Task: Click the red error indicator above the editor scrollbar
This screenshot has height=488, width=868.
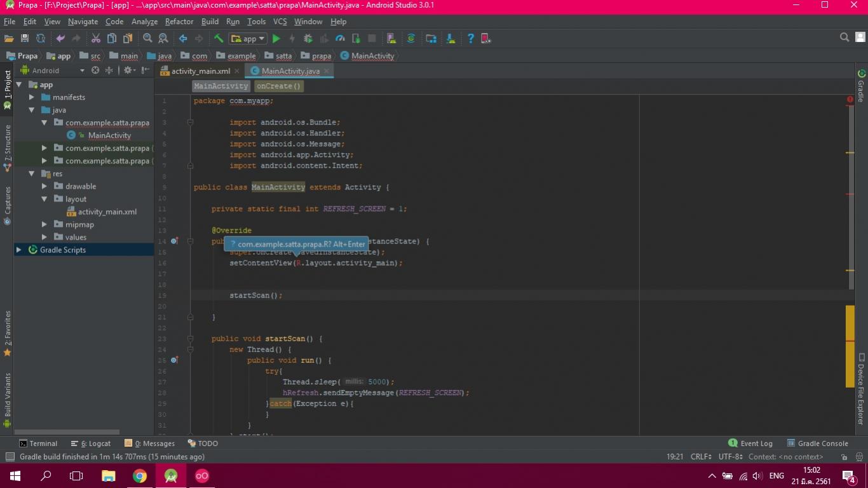Action: pyautogui.click(x=850, y=100)
